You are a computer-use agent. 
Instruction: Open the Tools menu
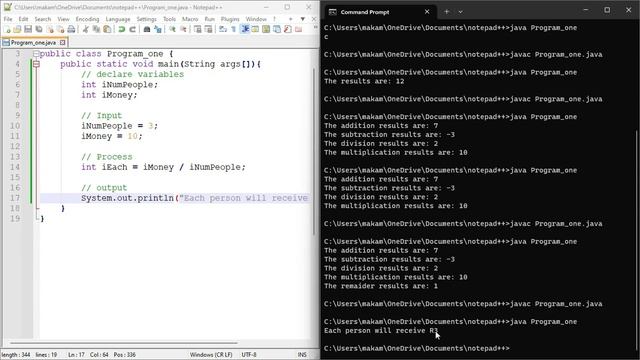point(169,19)
